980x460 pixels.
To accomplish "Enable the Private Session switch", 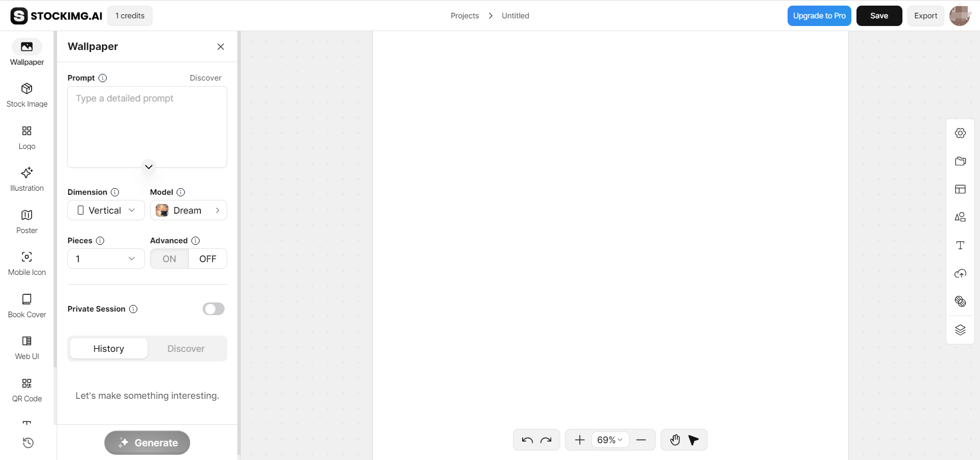I will click(x=213, y=309).
